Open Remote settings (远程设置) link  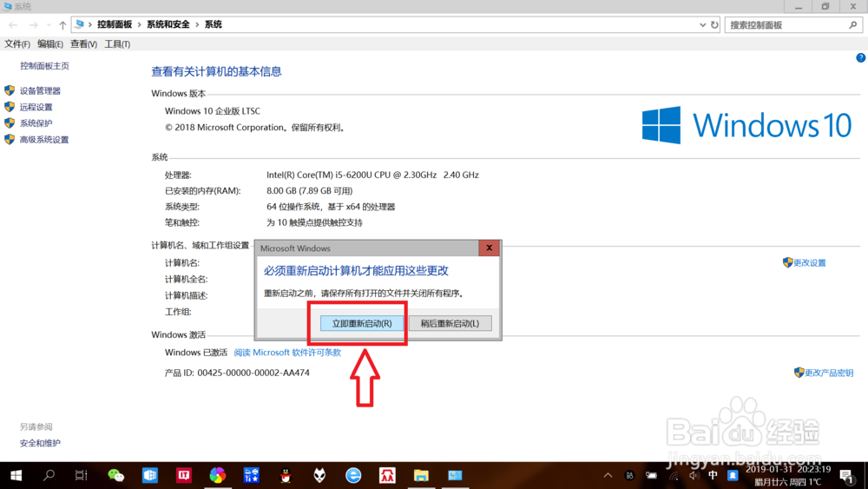[x=36, y=107]
